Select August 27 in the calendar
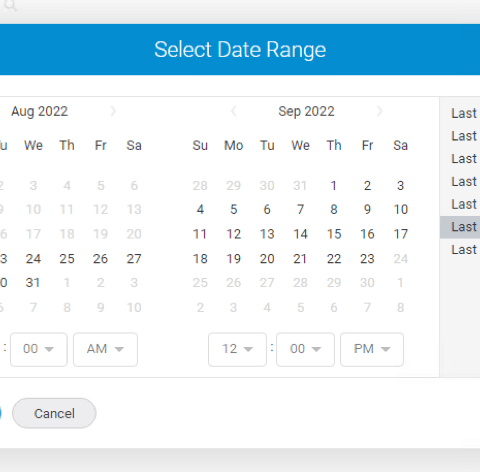The width and height of the screenshot is (480, 472). tap(134, 259)
